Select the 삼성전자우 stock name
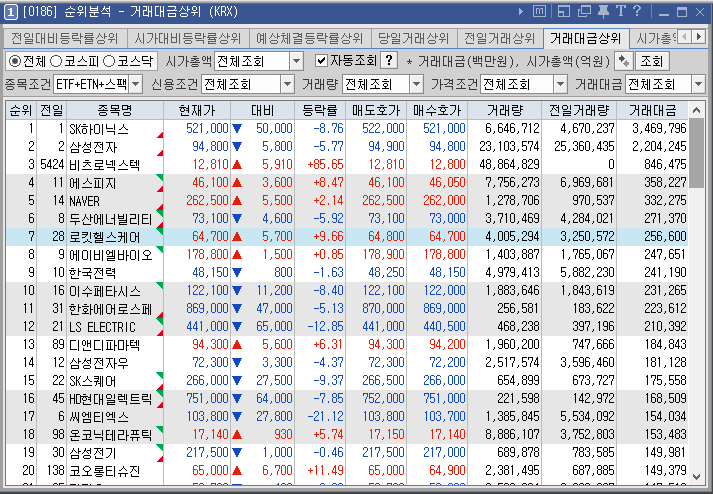This screenshot has height=494, width=713. pos(98,363)
